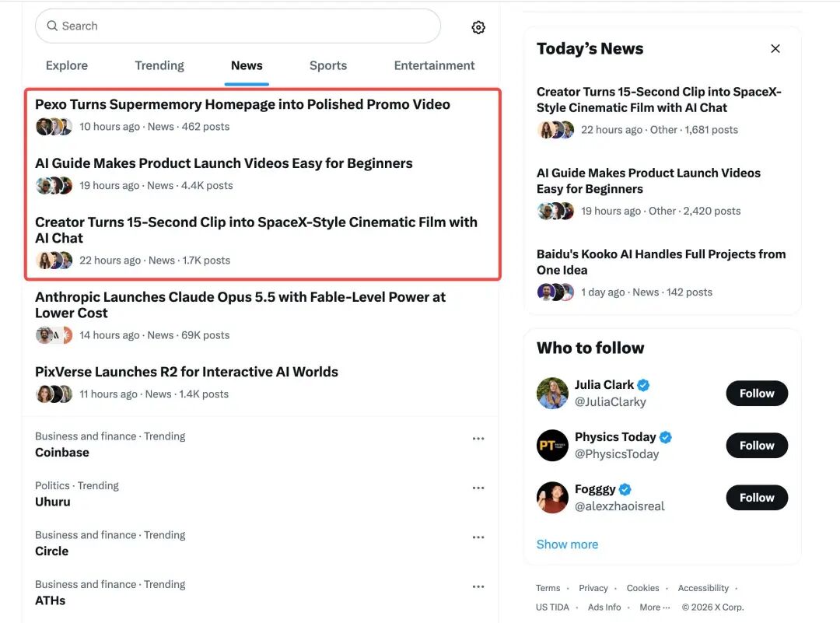Click the magnifying glass search icon
This screenshot has width=840, height=623.
pos(52,26)
